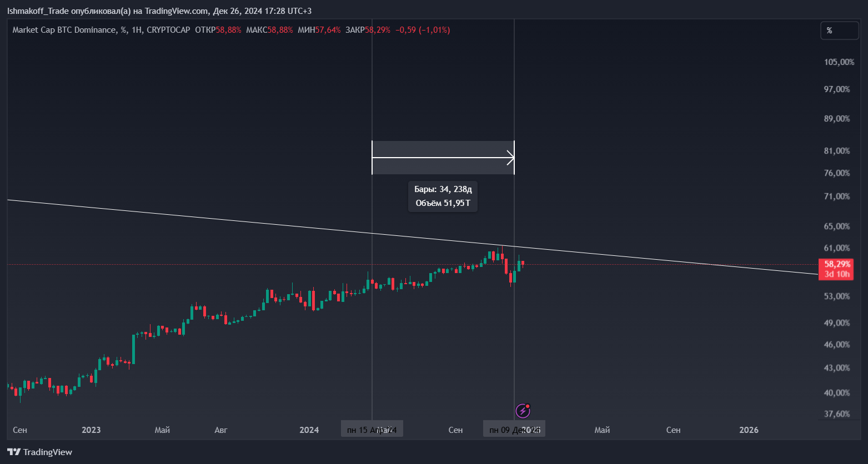
Task: Open the % scale box at top right
Action: click(x=839, y=31)
